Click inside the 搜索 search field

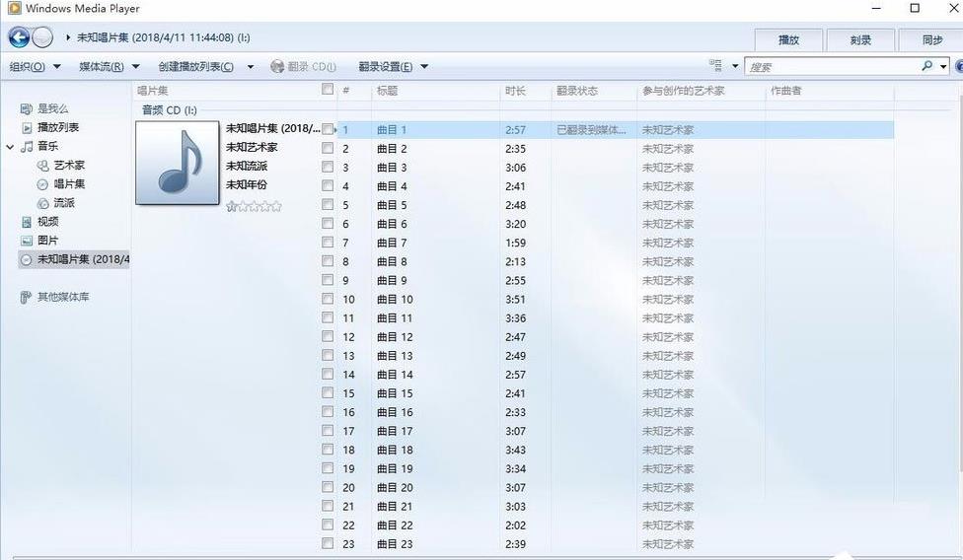tap(834, 66)
